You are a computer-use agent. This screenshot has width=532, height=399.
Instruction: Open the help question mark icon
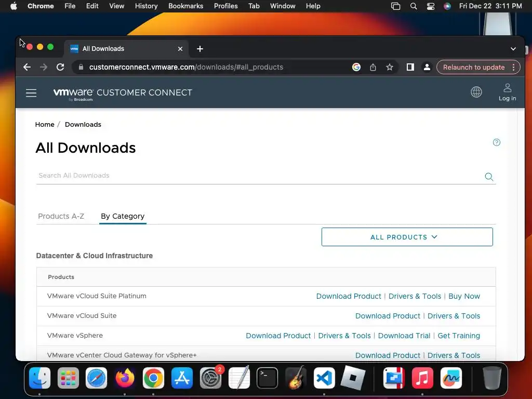[x=496, y=142]
